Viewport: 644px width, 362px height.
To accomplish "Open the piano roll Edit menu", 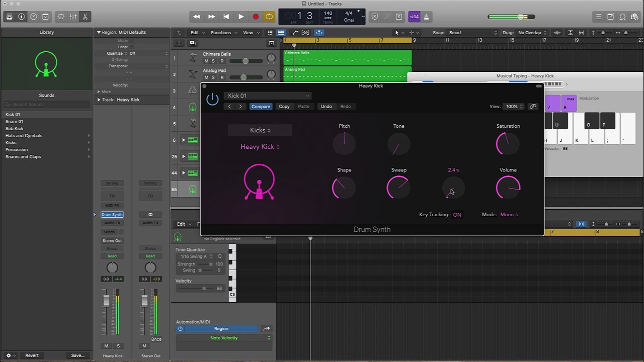I will (x=183, y=224).
